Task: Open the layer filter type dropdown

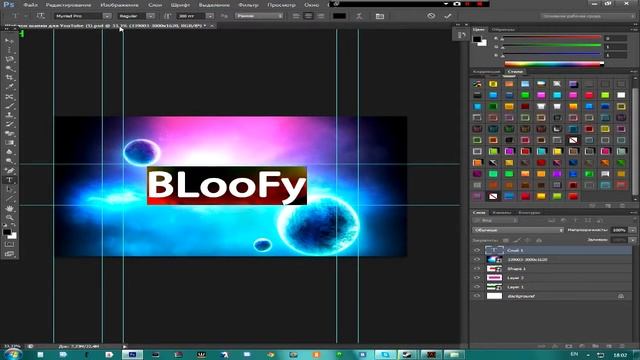Action: coord(495,220)
